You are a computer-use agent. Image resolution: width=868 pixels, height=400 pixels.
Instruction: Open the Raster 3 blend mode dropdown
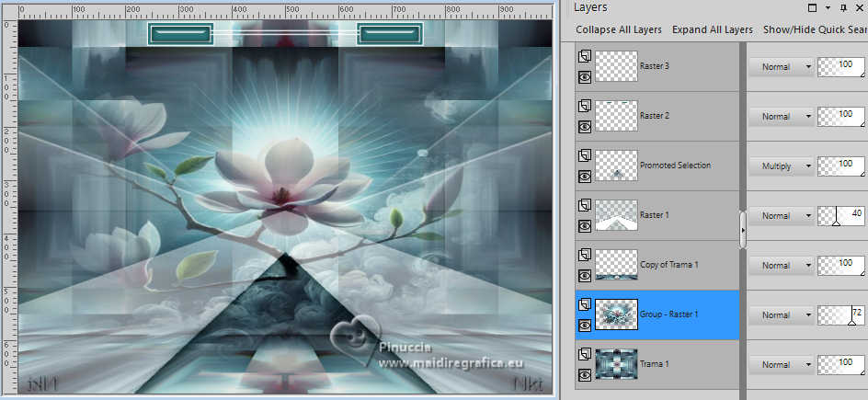[x=781, y=66]
